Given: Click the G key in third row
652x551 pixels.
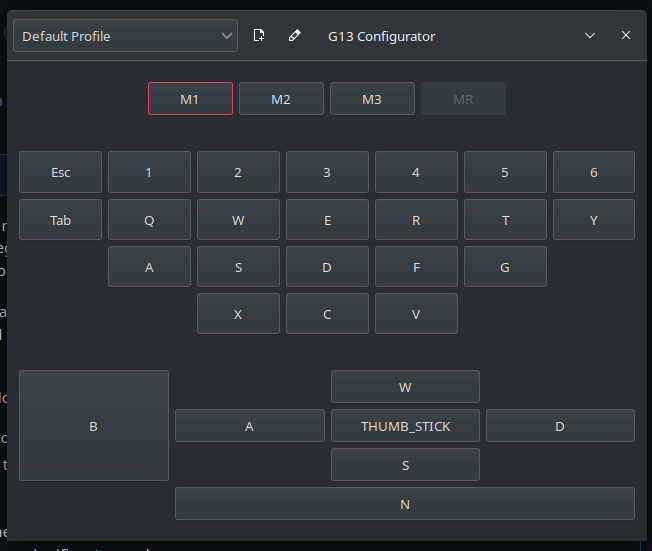Looking at the screenshot, I should point(505,267).
